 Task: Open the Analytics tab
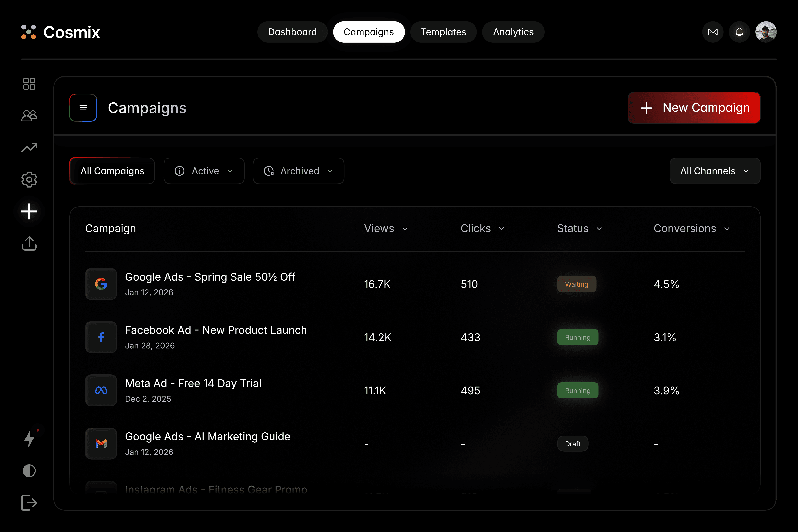point(513,32)
